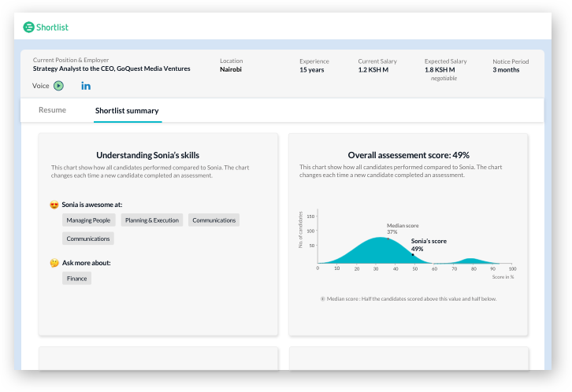Select the Shortlist summary tab
Viewport: 572px width, 392px height.
tap(127, 111)
